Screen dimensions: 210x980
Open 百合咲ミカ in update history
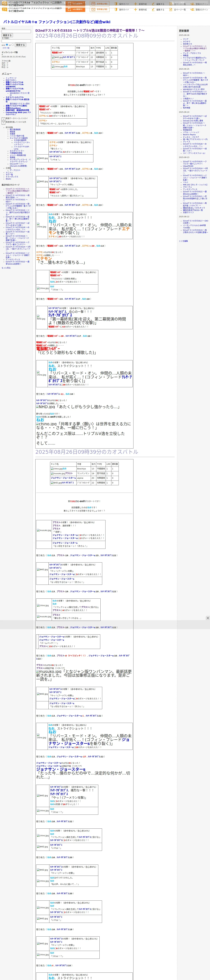coord(188,44)
